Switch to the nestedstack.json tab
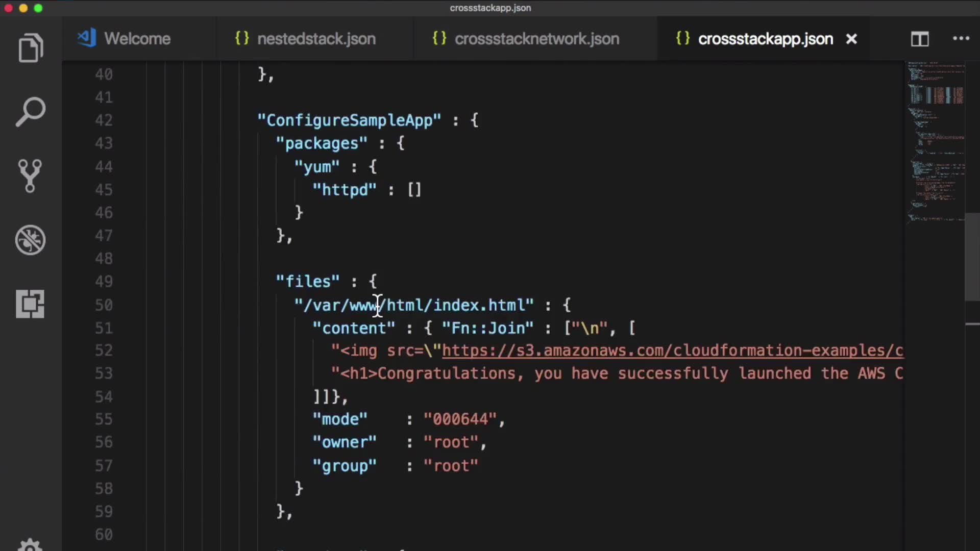 (316, 39)
